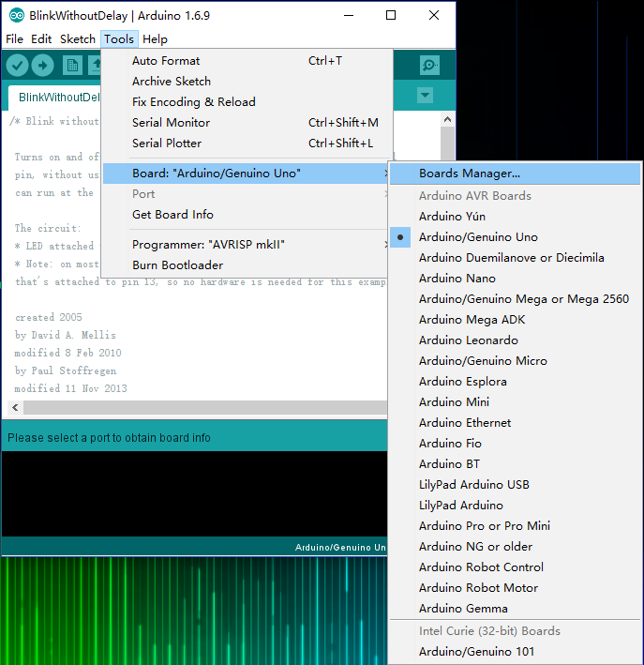The image size is (644, 665).
Task: Click the 'by Paul Stoffregen' code line
Action: coord(66,370)
